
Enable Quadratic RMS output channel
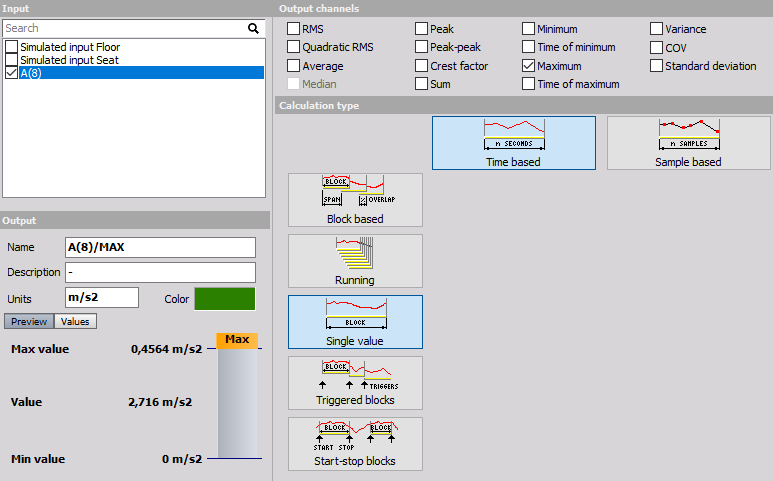(x=293, y=47)
